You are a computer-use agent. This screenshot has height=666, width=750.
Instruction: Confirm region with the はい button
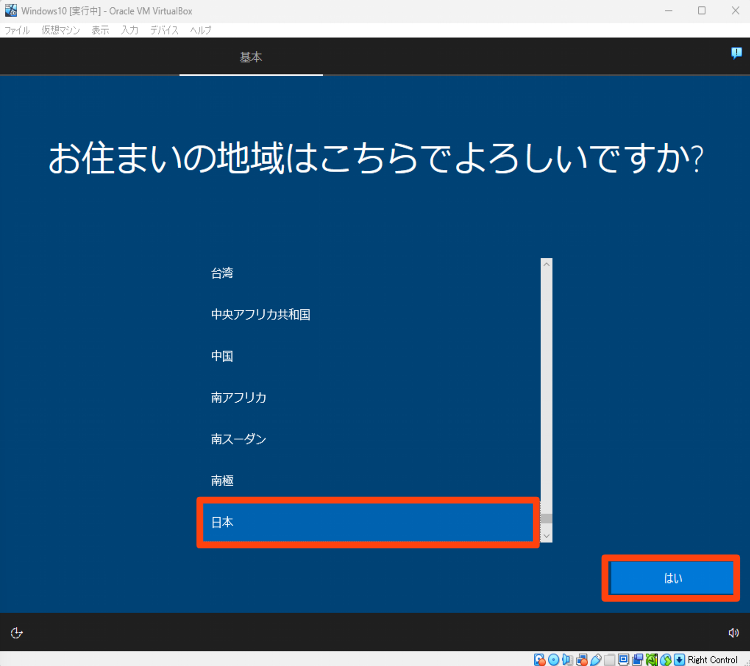(672, 578)
